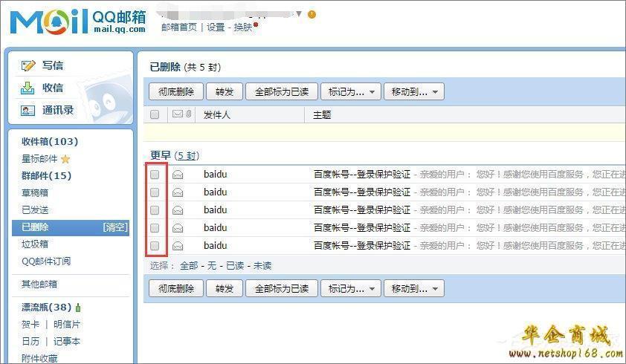Select 已读 in the selection row
Image resolution: width=626 pixels, height=364 pixels.
pyautogui.click(x=235, y=266)
